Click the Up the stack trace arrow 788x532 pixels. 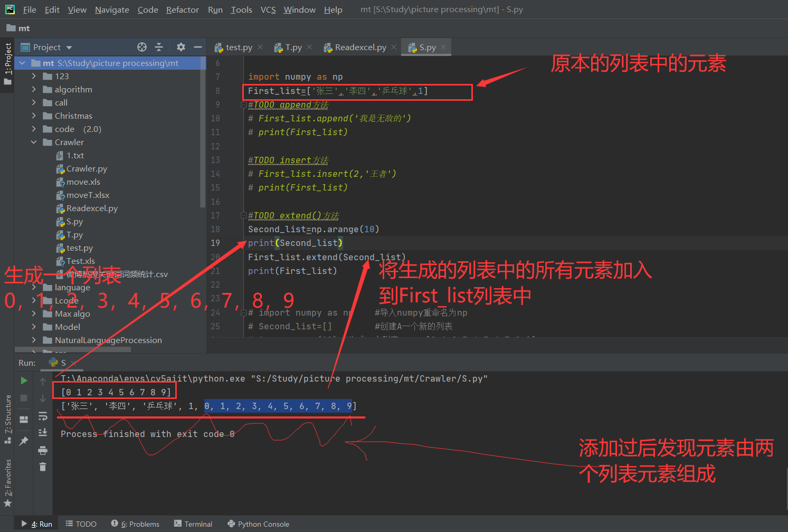click(x=43, y=381)
